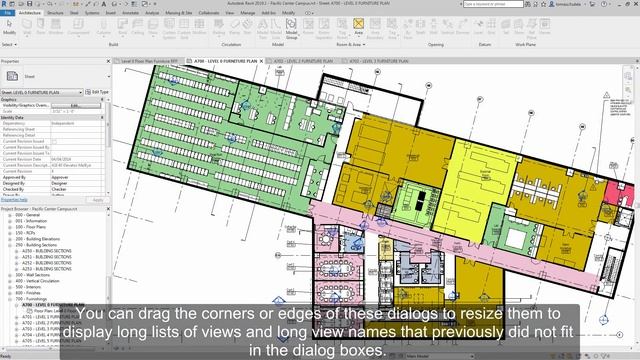Open the File tab
Screen dimensions: 640x360
7,13
